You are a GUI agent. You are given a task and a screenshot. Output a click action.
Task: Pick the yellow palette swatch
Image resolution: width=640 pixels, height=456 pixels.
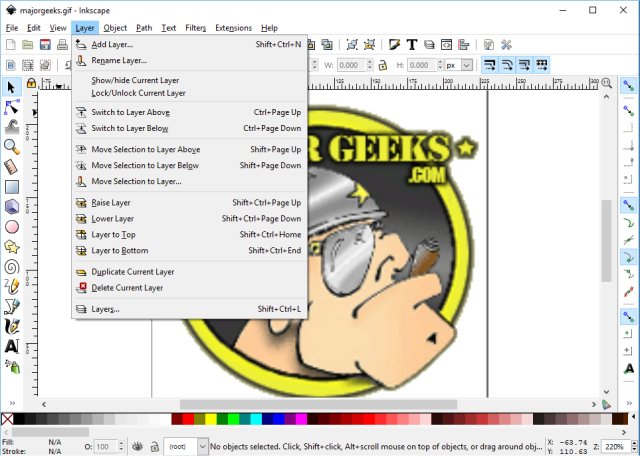point(211,419)
